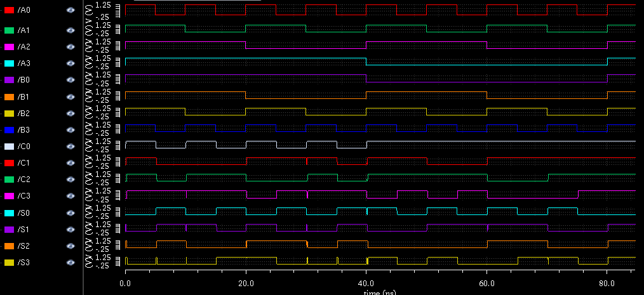Hide signal /C0 with its eye icon
This screenshot has width=644, height=295.
(x=70, y=146)
